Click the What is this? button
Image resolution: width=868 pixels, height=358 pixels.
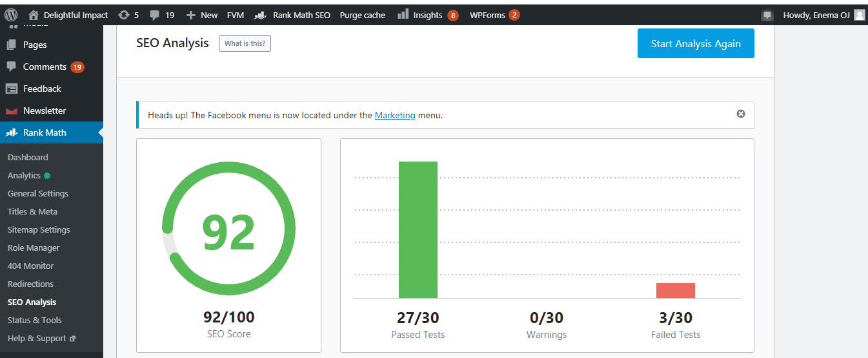(245, 43)
